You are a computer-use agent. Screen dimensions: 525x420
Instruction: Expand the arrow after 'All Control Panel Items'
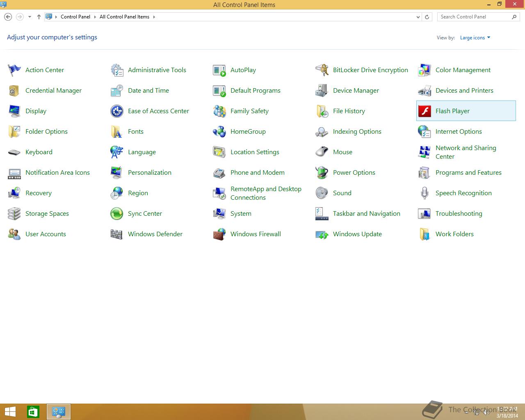click(x=154, y=17)
